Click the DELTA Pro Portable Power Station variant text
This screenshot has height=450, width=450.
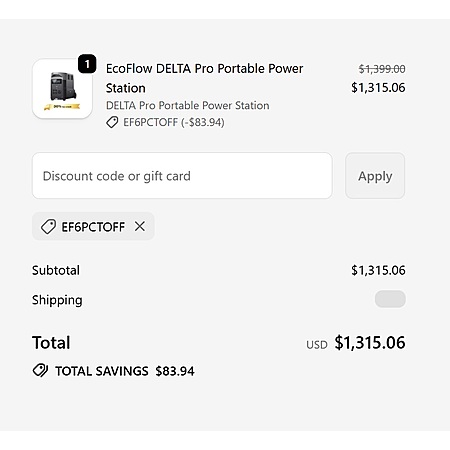(188, 105)
